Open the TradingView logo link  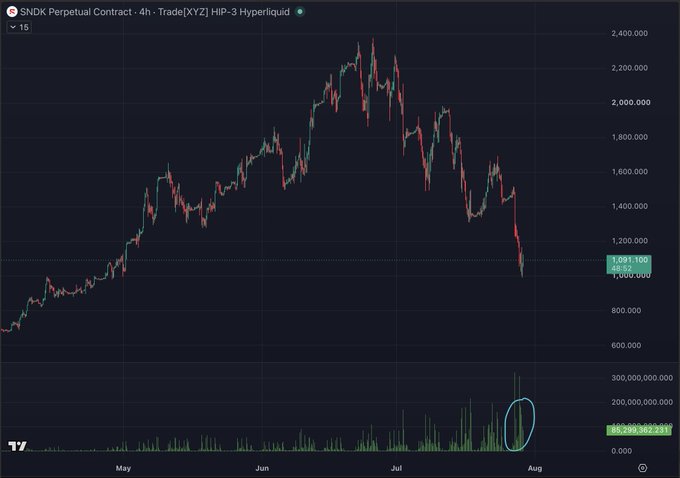coord(17,445)
